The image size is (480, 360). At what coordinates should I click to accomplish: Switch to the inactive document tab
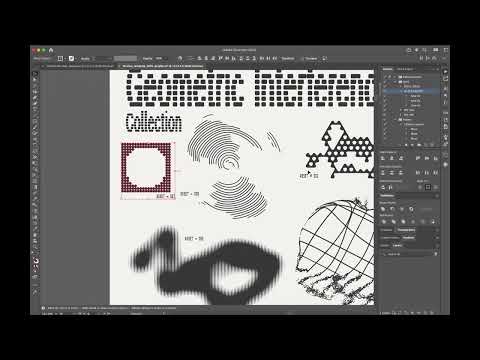79,66
